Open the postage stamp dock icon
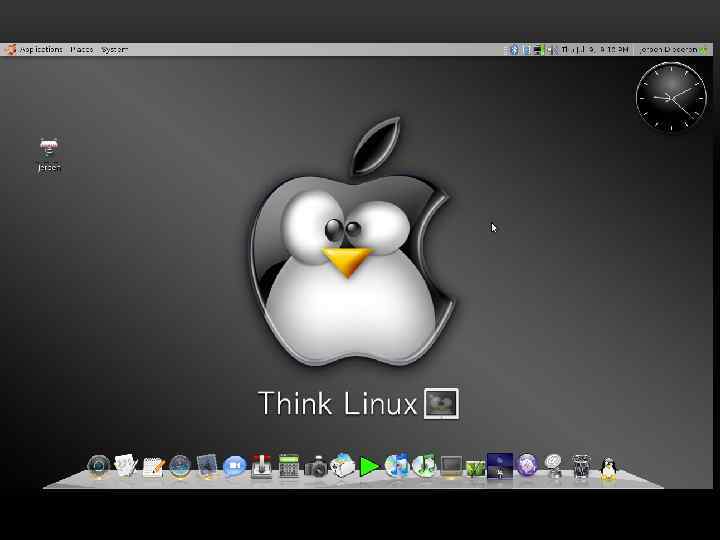720x540 pixels. click(x=207, y=466)
